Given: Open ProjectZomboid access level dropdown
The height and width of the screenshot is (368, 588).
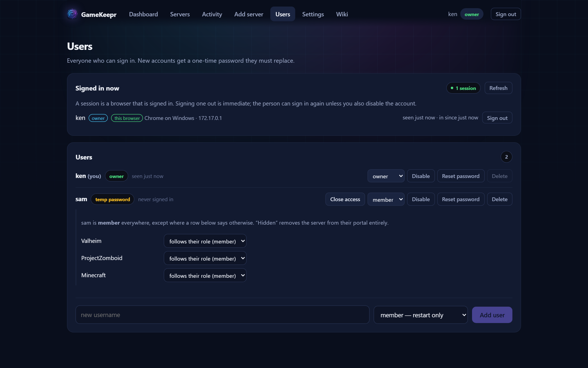Looking at the screenshot, I should [x=205, y=258].
